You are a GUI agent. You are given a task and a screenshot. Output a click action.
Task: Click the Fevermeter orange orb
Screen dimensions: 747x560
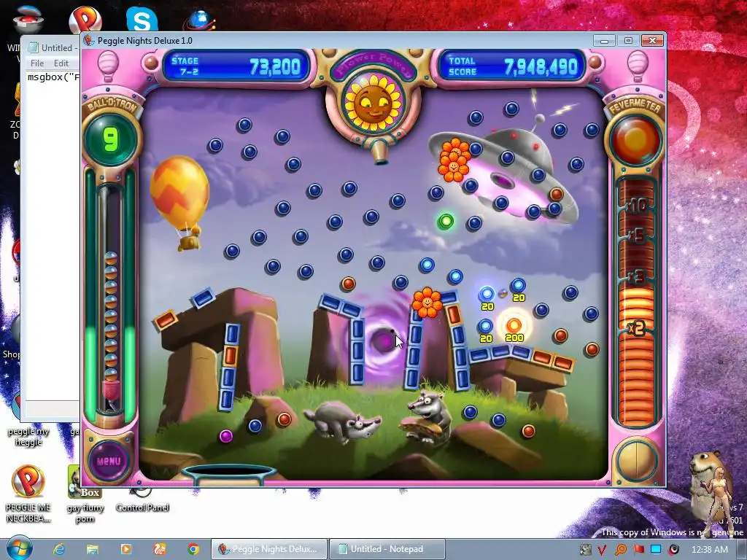point(636,139)
